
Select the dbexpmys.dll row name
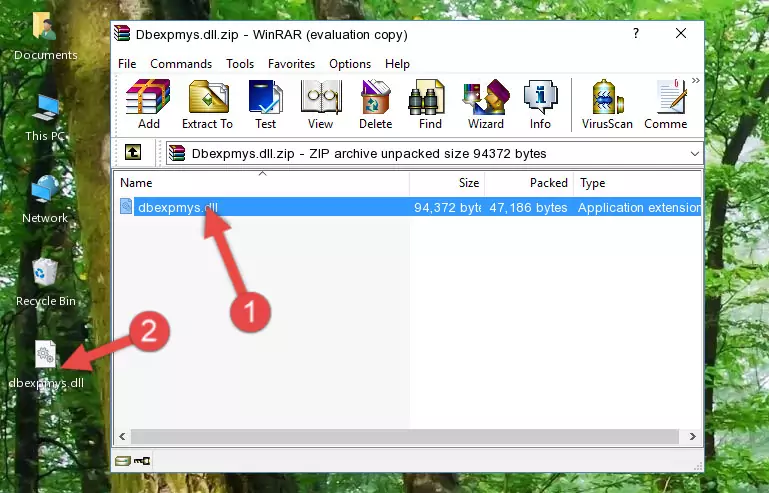tap(178, 208)
